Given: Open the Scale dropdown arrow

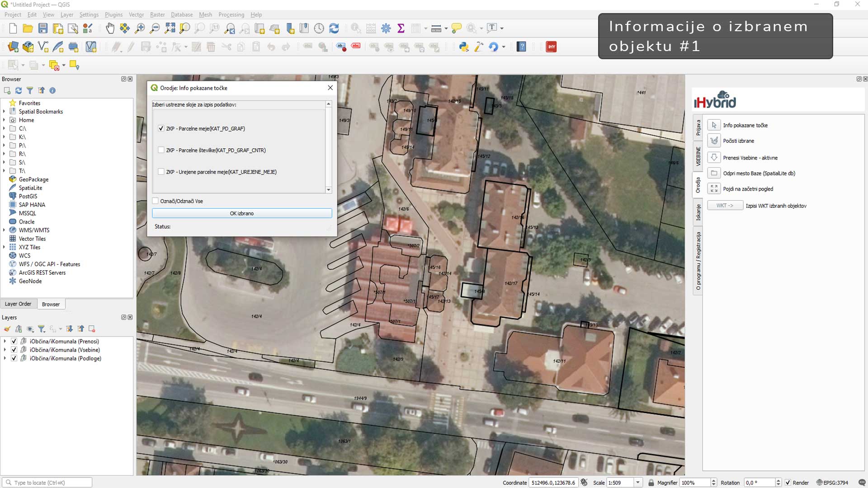Looking at the screenshot, I should pos(637,483).
